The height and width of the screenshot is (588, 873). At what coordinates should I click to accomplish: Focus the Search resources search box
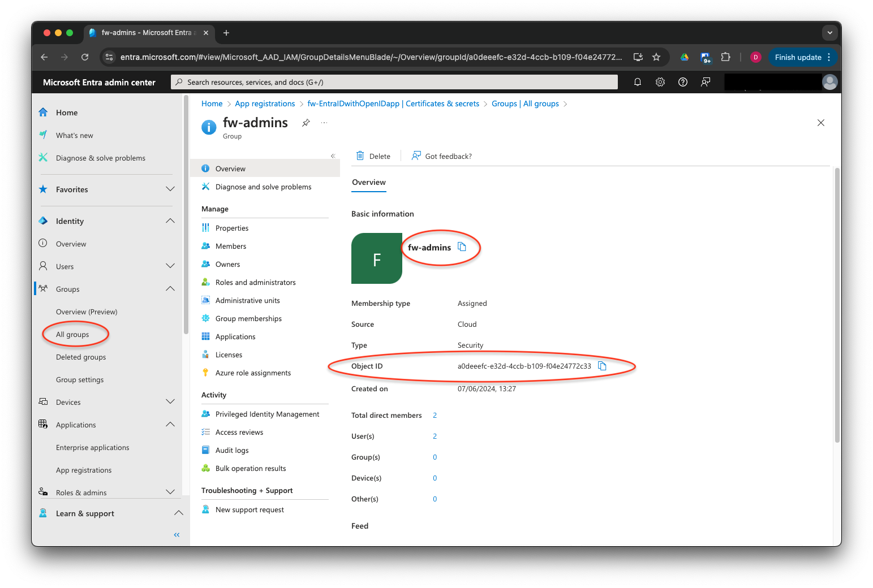[394, 82]
